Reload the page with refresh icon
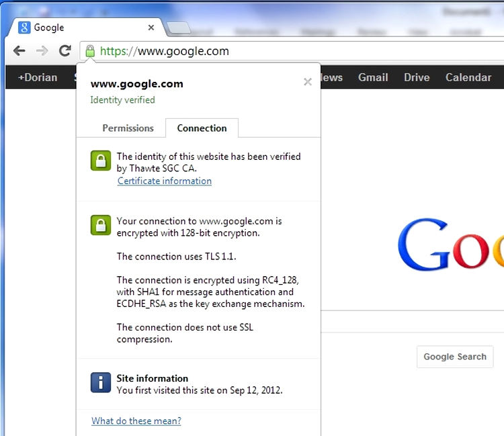Image resolution: width=504 pixels, height=436 pixels. [x=65, y=50]
